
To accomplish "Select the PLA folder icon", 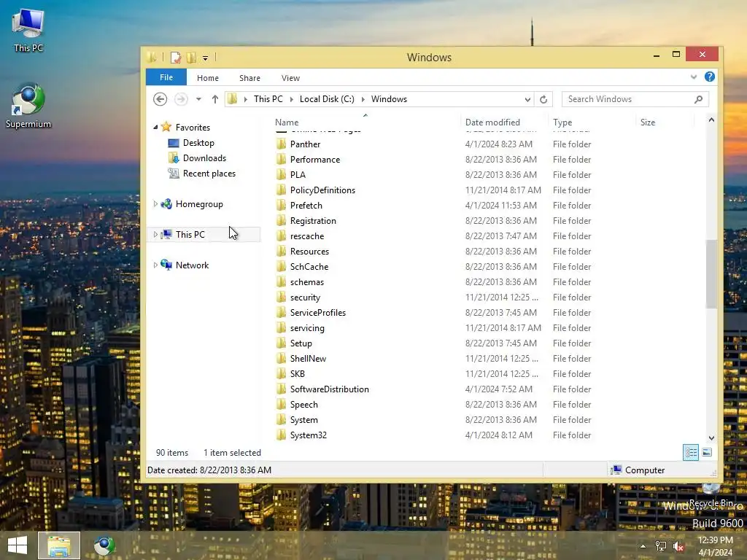I will point(282,174).
